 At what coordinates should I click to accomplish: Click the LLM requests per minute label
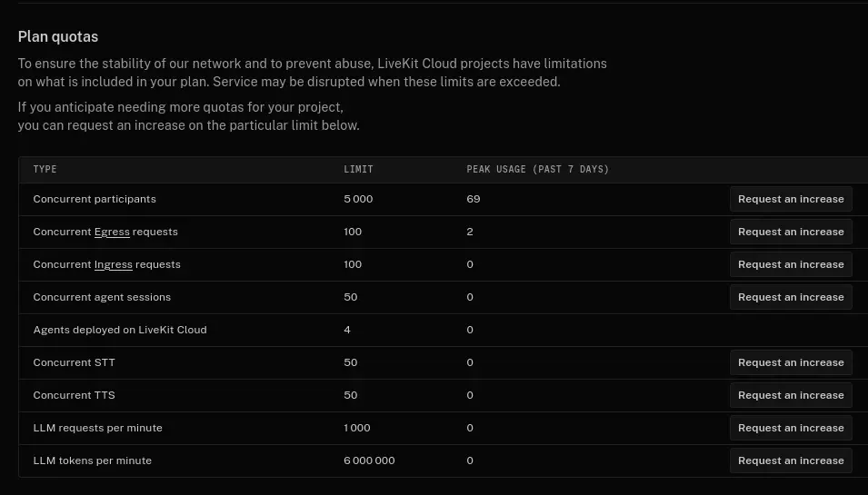point(97,428)
